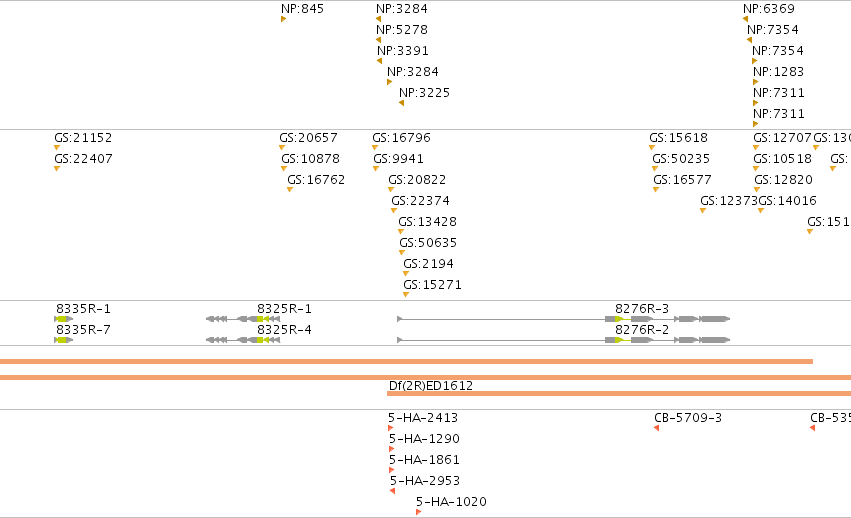This screenshot has height=518, width=851.
Task: Select the 8335R-1 transcript glyph
Action: (63, 319)
